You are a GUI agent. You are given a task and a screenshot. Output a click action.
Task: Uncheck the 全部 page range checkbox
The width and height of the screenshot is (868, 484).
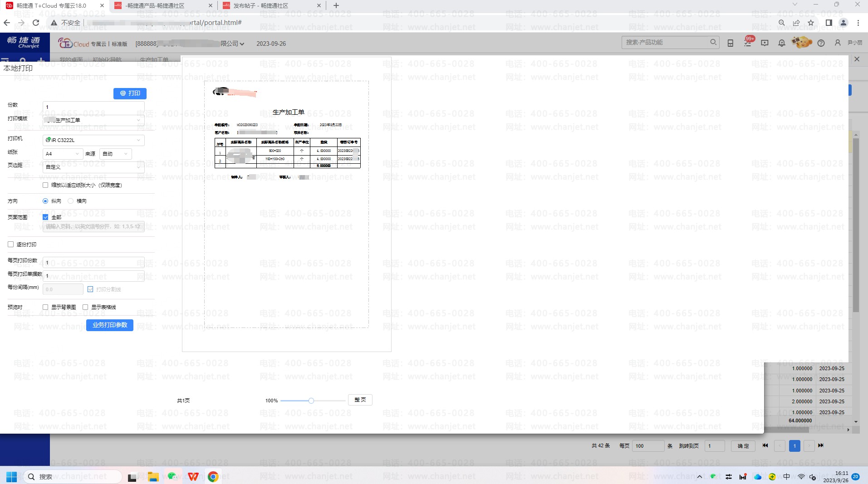(x=45, y=217)
